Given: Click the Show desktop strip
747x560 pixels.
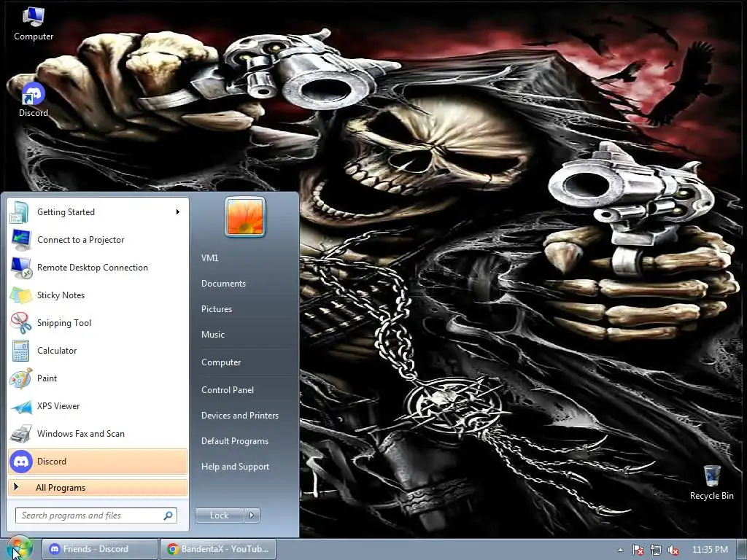Looking at the screenshot, I should click(x=741, y=550).
